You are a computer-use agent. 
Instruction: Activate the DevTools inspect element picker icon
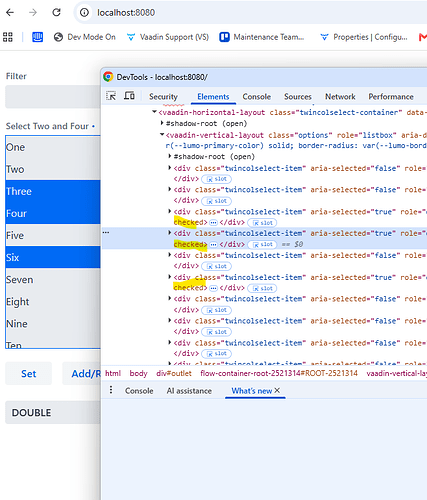(111, 96)
